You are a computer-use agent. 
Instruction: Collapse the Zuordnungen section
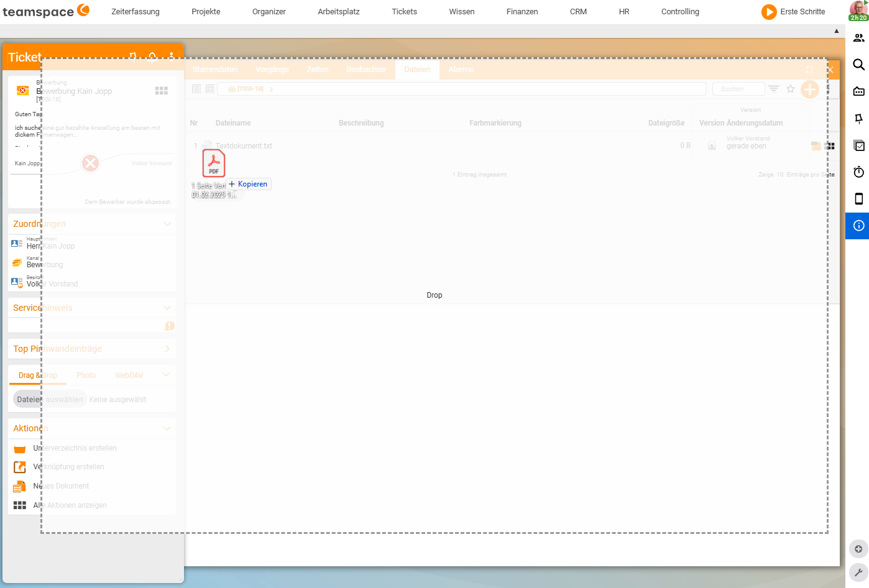[167, 224]
